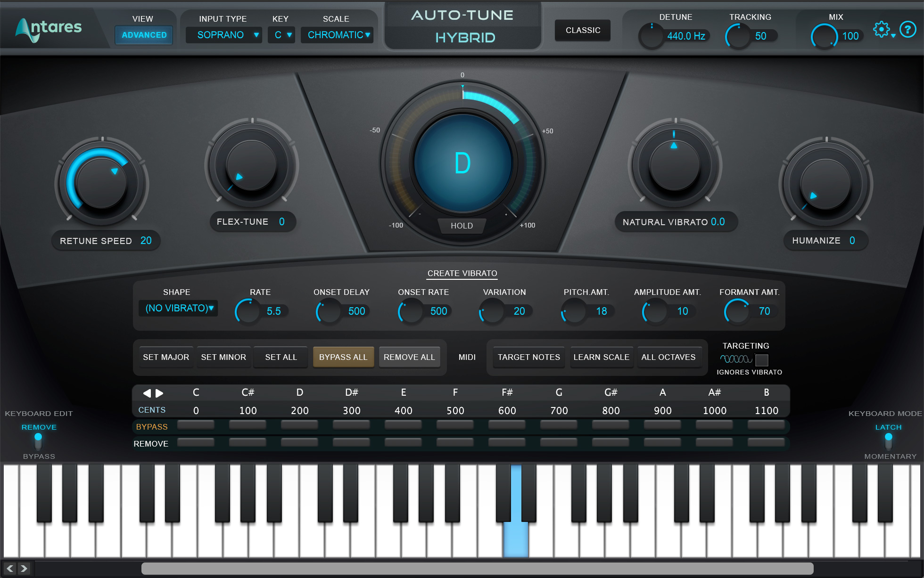Click the left arrow in the cents row

(x=147, y=393)
